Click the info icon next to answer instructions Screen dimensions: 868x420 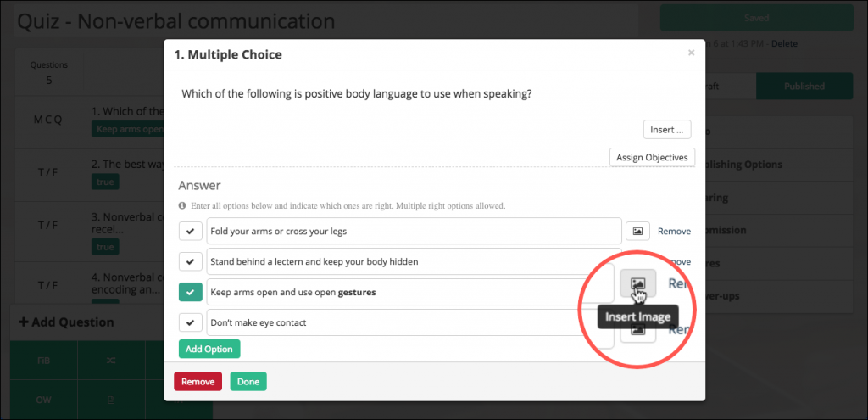click(182, 205)
